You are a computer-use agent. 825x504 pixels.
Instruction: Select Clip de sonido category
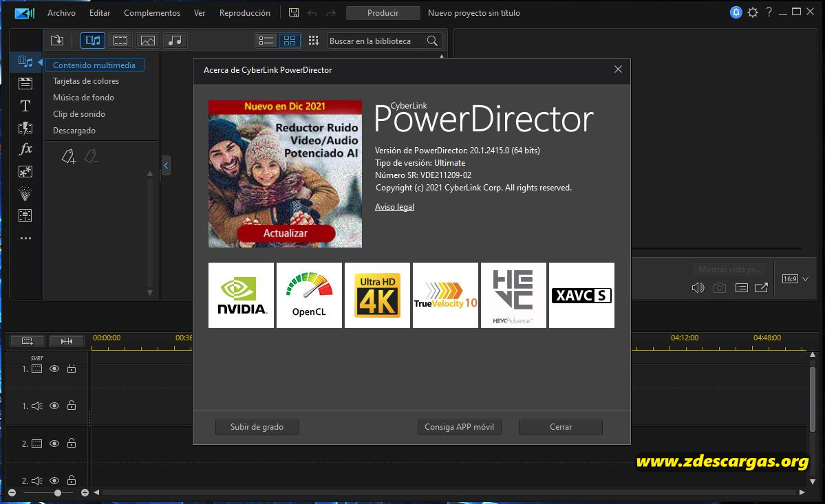tap(79, 114)
